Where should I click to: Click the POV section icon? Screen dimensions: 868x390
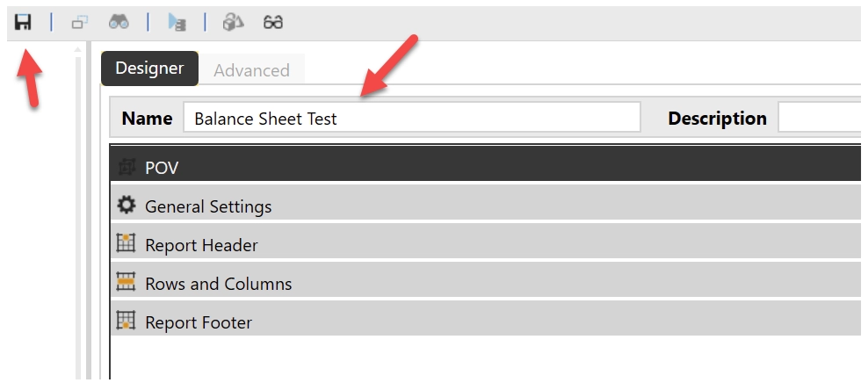tap(127, 167)
